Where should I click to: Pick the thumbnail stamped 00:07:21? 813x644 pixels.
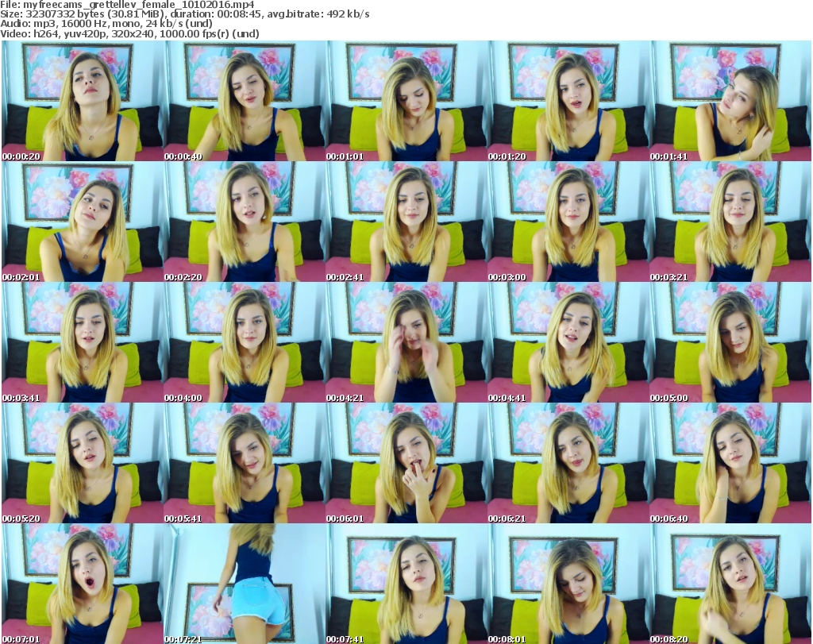[245, 584]
